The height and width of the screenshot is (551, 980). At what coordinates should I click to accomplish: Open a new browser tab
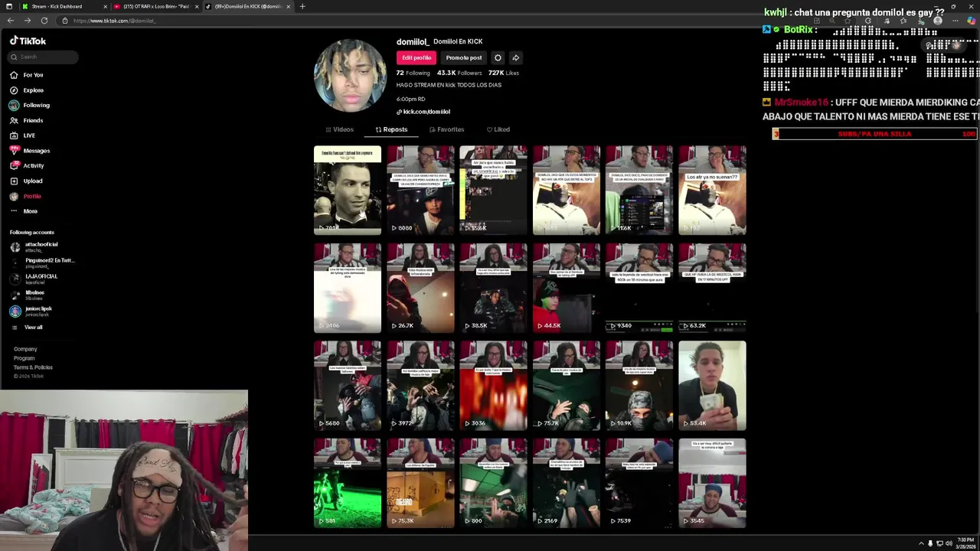[302, 6]
